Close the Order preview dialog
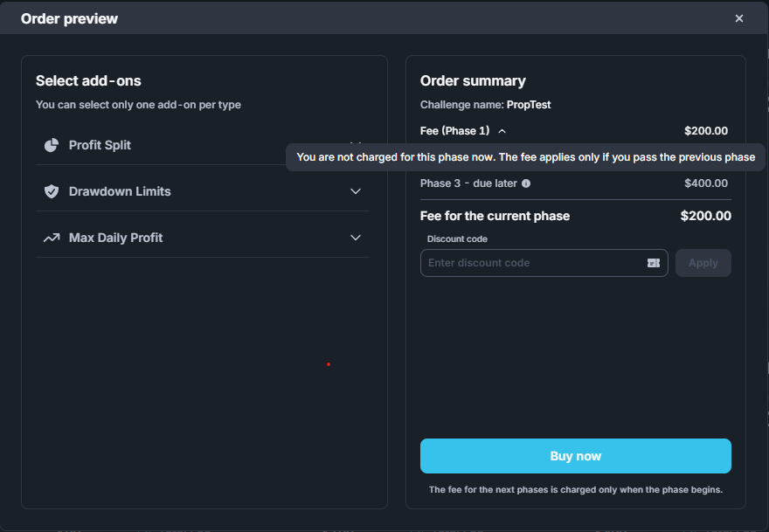Image resolution: width=769 pixels, height=532 pixels. (x=739, y=18)
